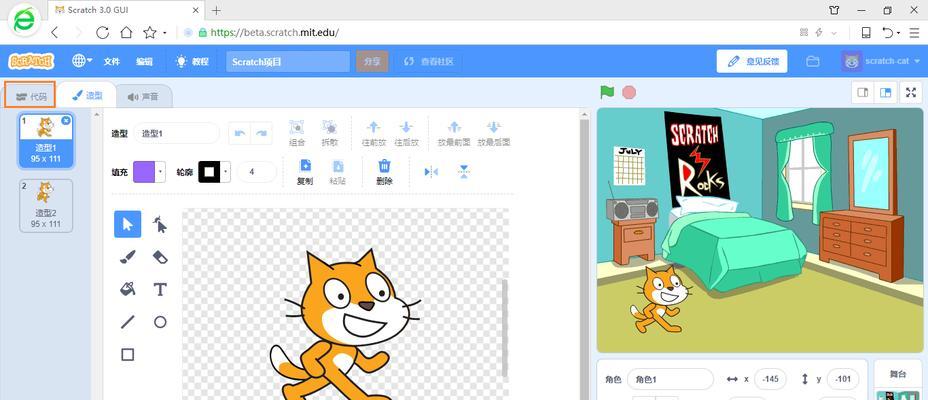Image resolution: width=928 pixels, height=400 pixels.
Task: Click the sprite name field 角色1
Action: [671, 379]
